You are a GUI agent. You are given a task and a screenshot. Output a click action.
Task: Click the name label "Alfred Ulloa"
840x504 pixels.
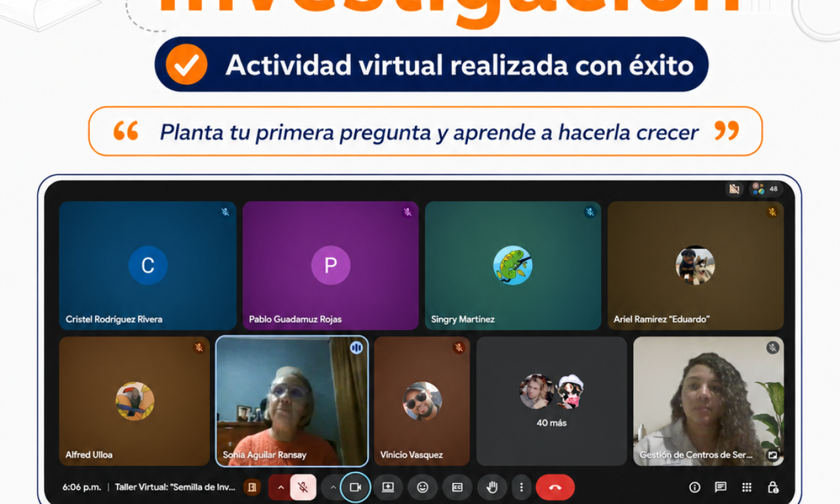[x=89, y=455]
